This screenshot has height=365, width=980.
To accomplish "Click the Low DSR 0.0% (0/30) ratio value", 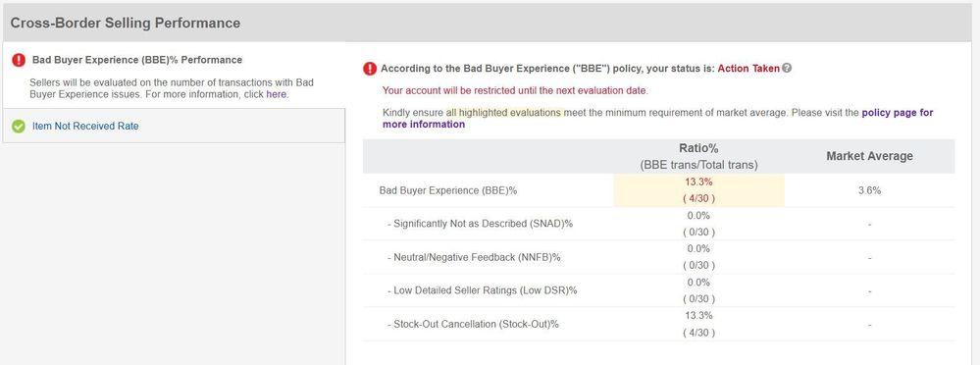I will [698, 290].
